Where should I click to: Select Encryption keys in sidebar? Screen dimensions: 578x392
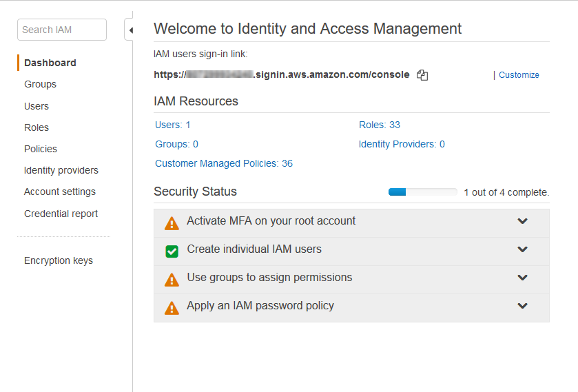pyautogui.click(x=59, y=260)
